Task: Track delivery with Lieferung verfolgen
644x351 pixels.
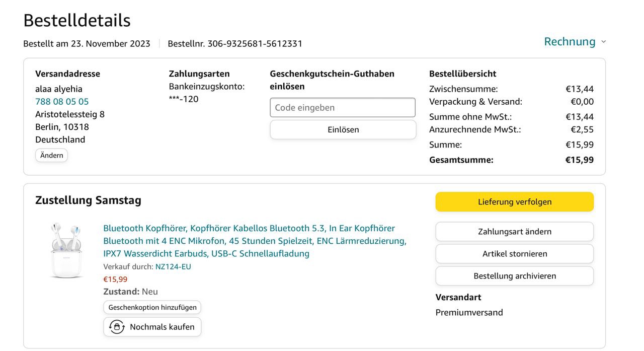Action: click(x=514, y=201)
